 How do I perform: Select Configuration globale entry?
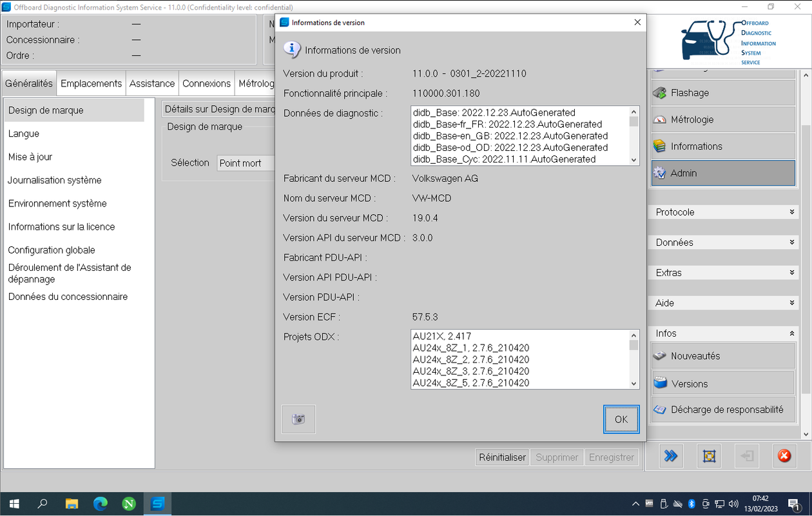74,250
